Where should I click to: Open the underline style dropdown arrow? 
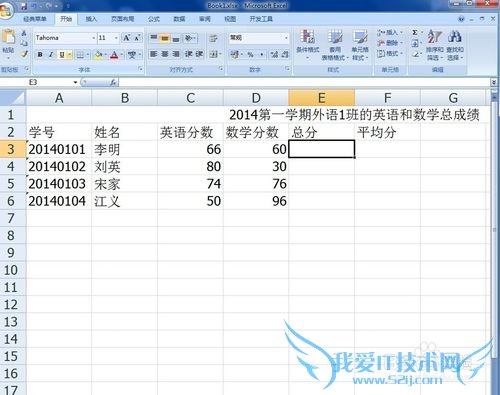pyautogui.click(x=70, y=54)
